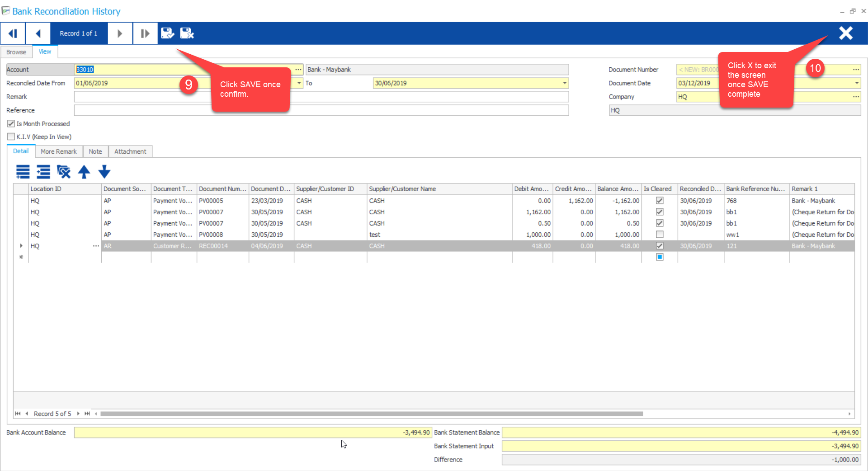Image resolution: width=868 pixels, height=471 pixels.
Task: Go to the previous record in toolbar
Action: tap(38, 33)
